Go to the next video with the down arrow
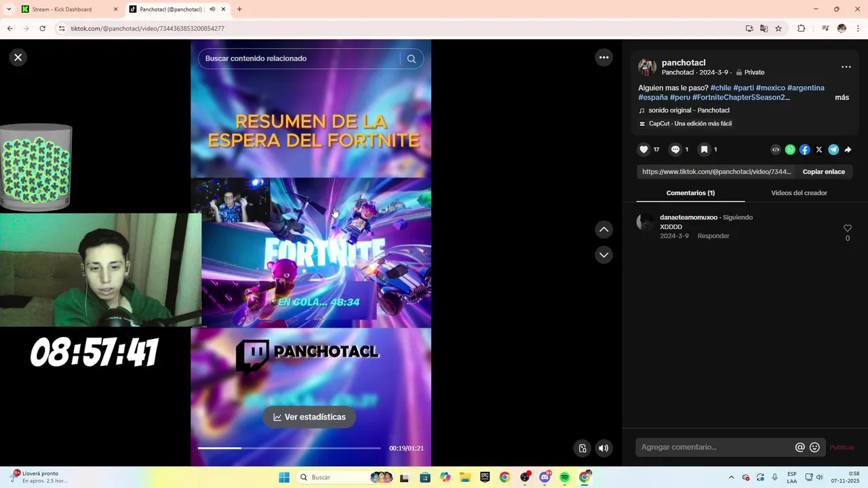Image resolution: width=868 pixels, height=488 pixels. pos(604,255)
